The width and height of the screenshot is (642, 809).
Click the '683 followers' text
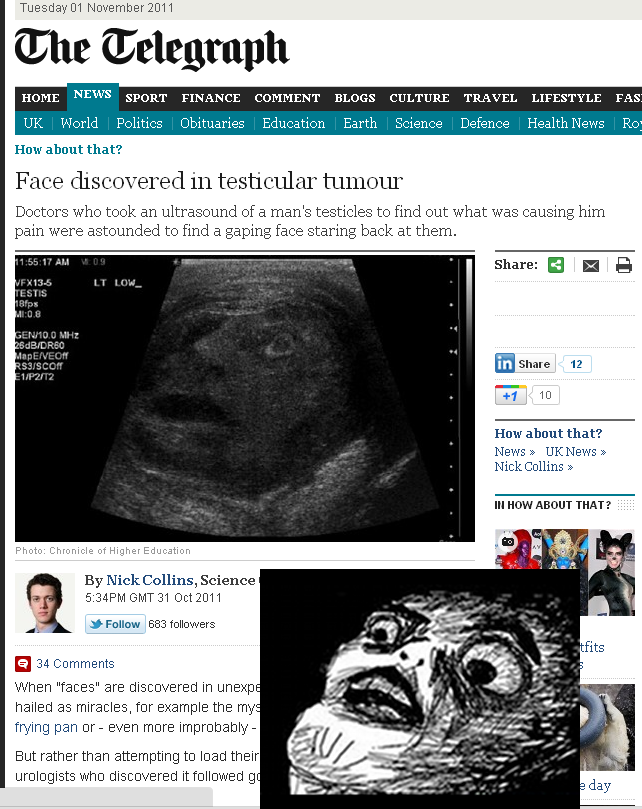(182, 624)
